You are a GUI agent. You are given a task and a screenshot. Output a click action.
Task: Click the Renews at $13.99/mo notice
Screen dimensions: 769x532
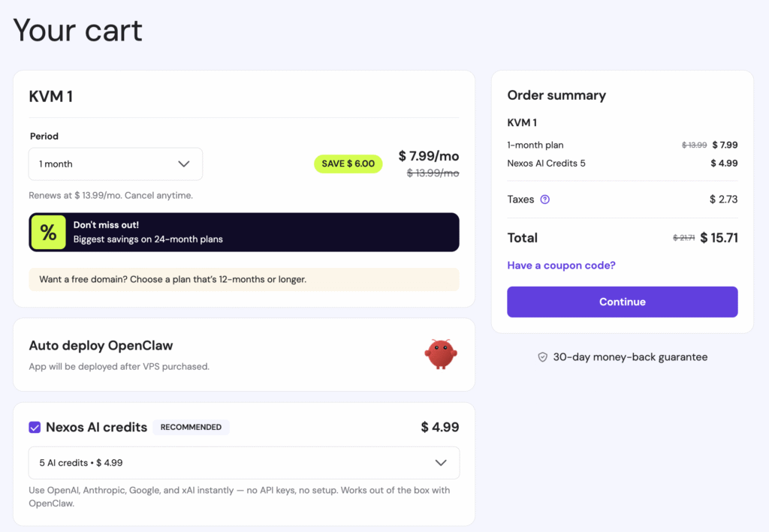[110, 195]
